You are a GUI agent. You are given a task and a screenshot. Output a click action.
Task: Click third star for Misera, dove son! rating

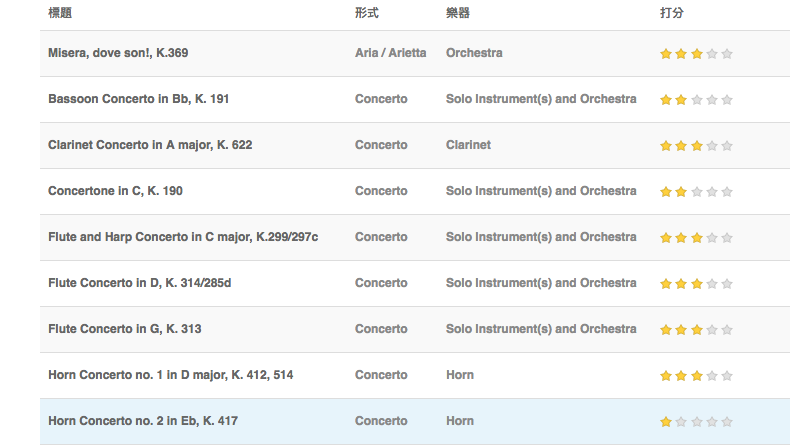696,53
